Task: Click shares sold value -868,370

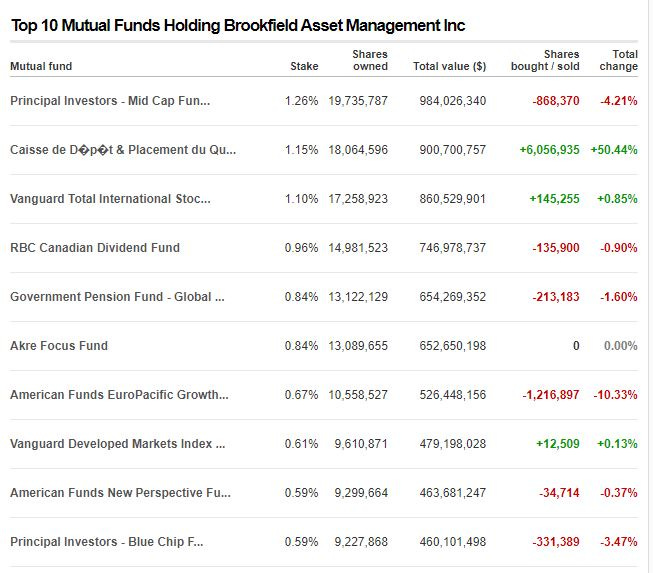Action: click(556, 101)
